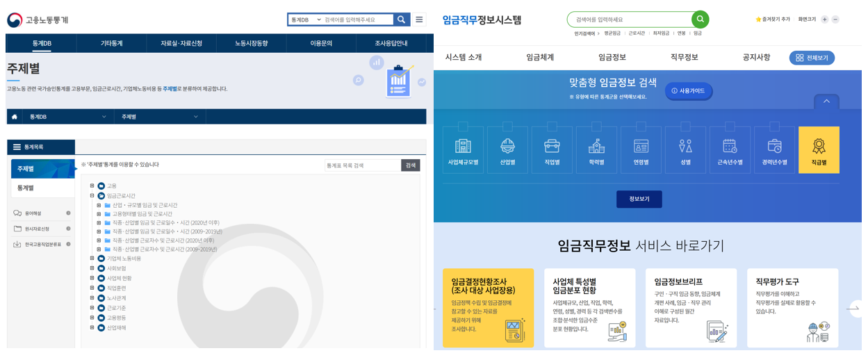Click the 검색 button next to 통계표 목록 검색
Image resolution: width=868 pixels, height=353 pixels.
411,165
